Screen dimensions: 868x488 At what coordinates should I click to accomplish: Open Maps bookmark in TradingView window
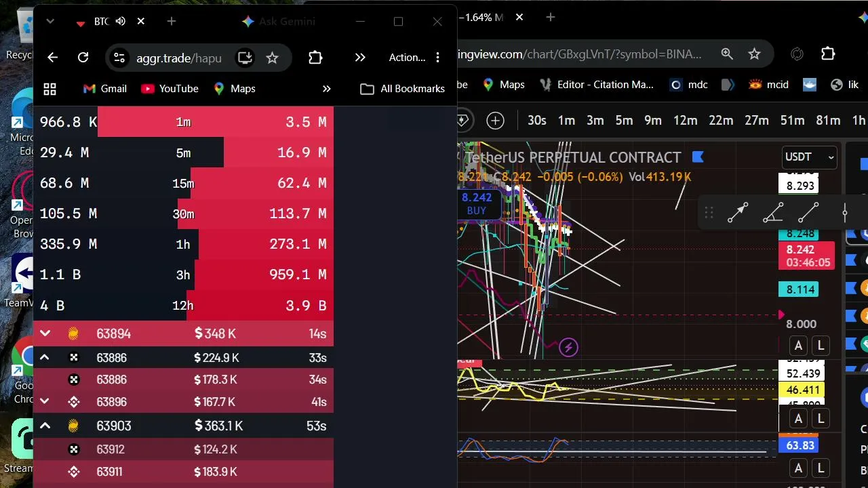tap(503, 85)
